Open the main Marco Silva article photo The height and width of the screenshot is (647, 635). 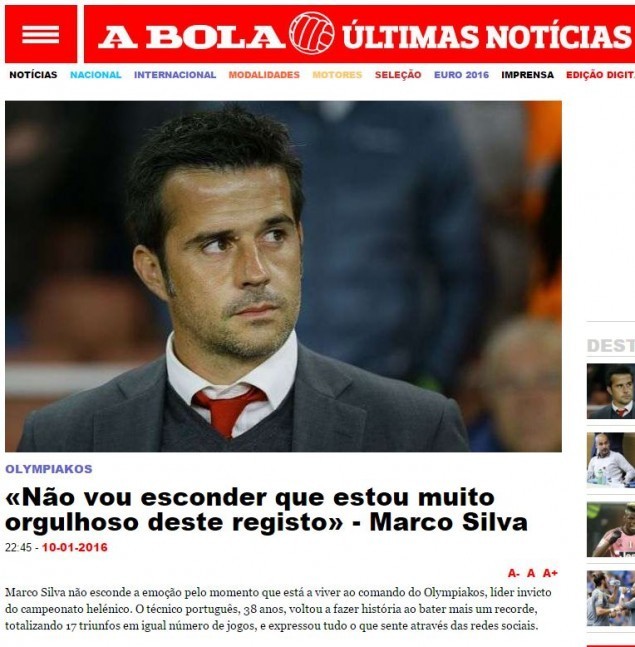(283, 276)
